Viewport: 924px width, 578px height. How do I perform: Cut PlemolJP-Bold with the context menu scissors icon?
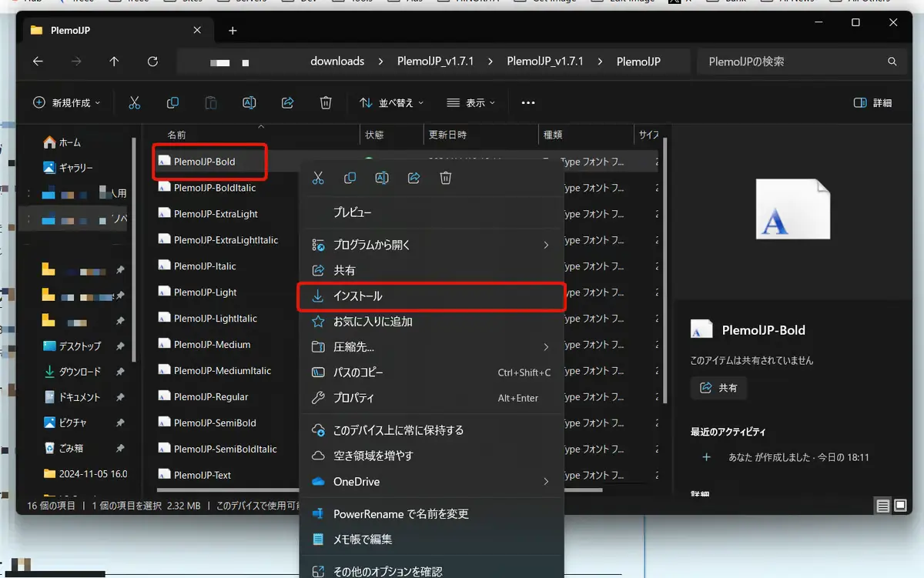(318, 178)
